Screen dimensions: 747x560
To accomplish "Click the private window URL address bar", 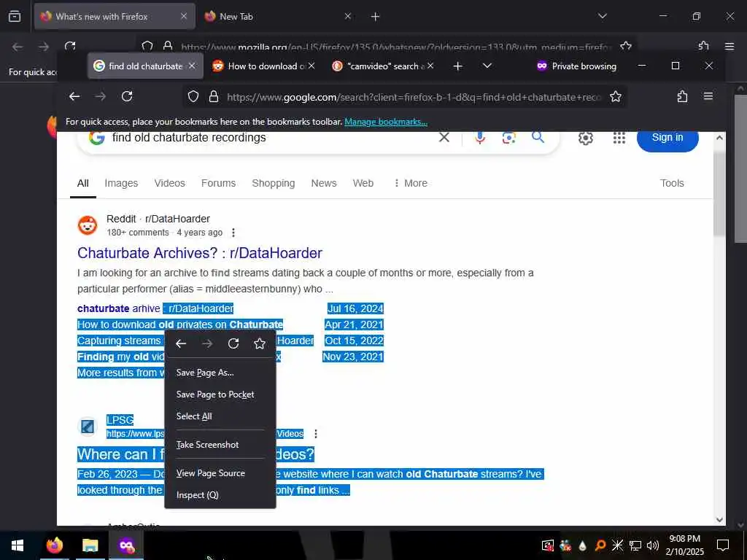I will pyautogui.click(x=414, y=97).
